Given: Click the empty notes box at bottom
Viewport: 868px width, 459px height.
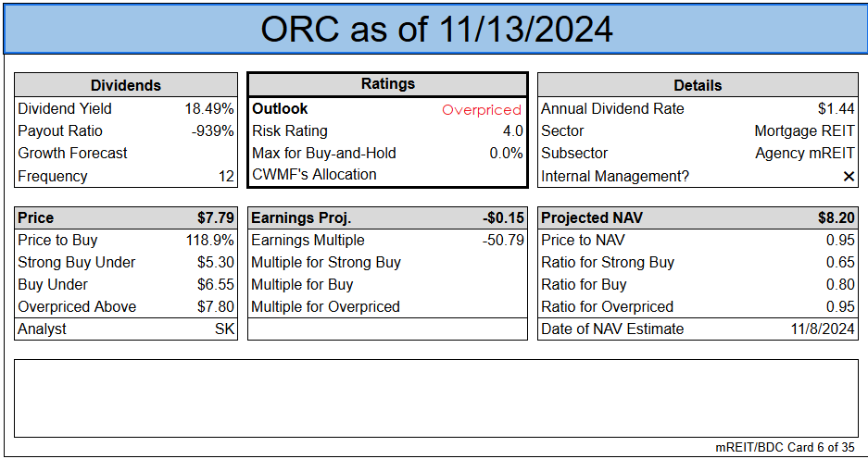Looking at the screenshot, I should click(x=435, y=398).
